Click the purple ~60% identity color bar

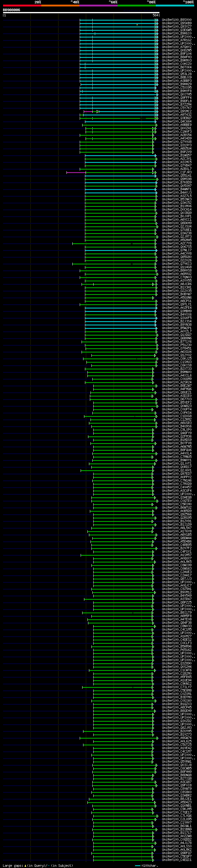99,6
